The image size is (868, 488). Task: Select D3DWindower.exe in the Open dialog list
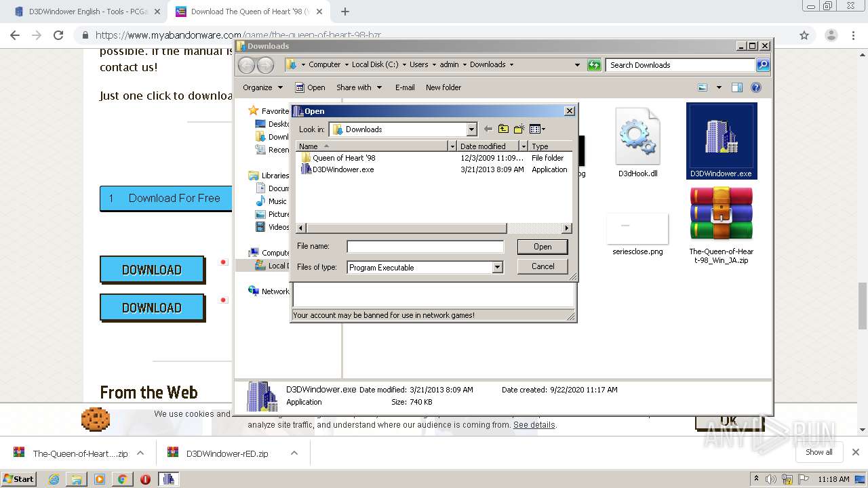pyautogui.click(x=343, y=169)
